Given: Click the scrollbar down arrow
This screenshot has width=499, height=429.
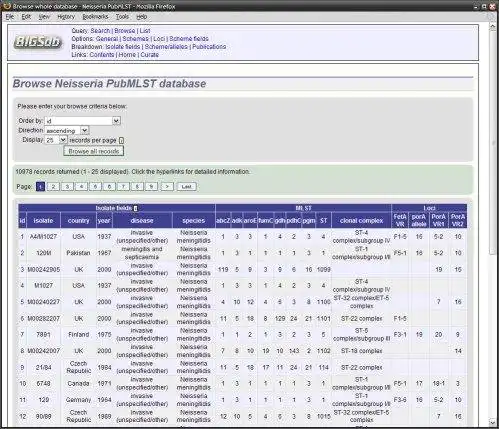Looking at the screenshot, I should [x=493, y=422].
